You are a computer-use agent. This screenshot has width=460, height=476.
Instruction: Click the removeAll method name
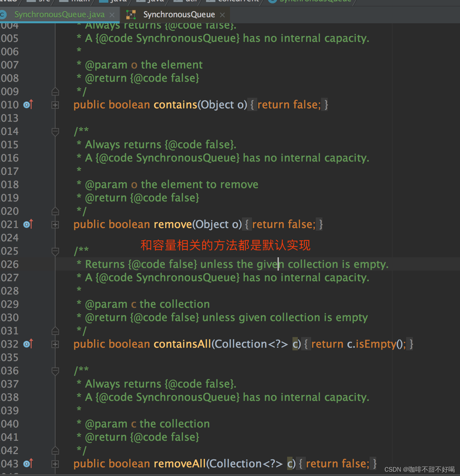click(x=180, y=464)
